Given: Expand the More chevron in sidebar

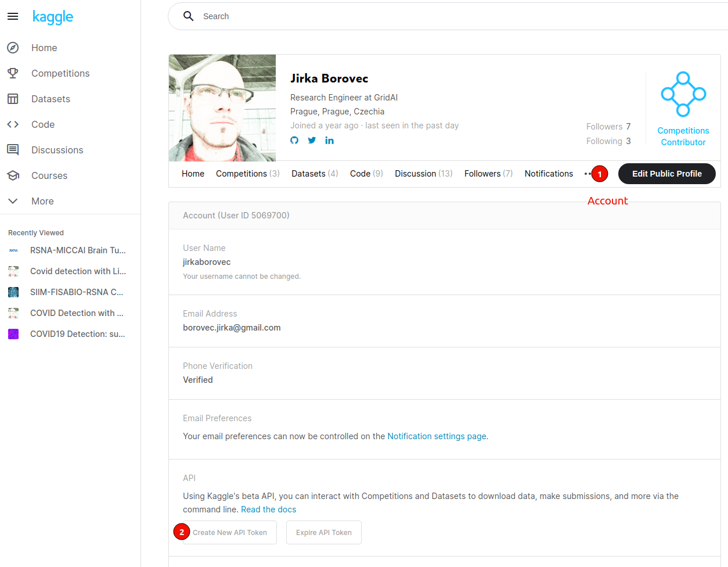Looking at the screenshot, I should (x=13, y=201).
